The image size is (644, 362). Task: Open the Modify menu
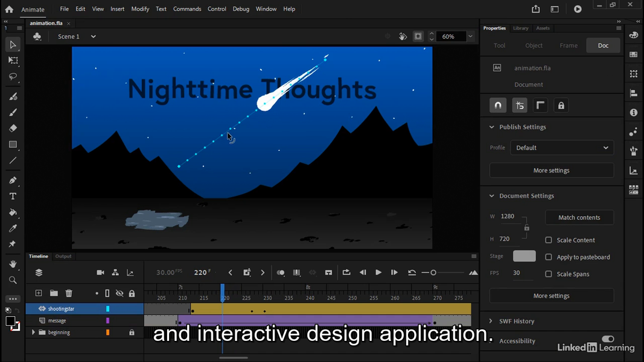(140, 8)
